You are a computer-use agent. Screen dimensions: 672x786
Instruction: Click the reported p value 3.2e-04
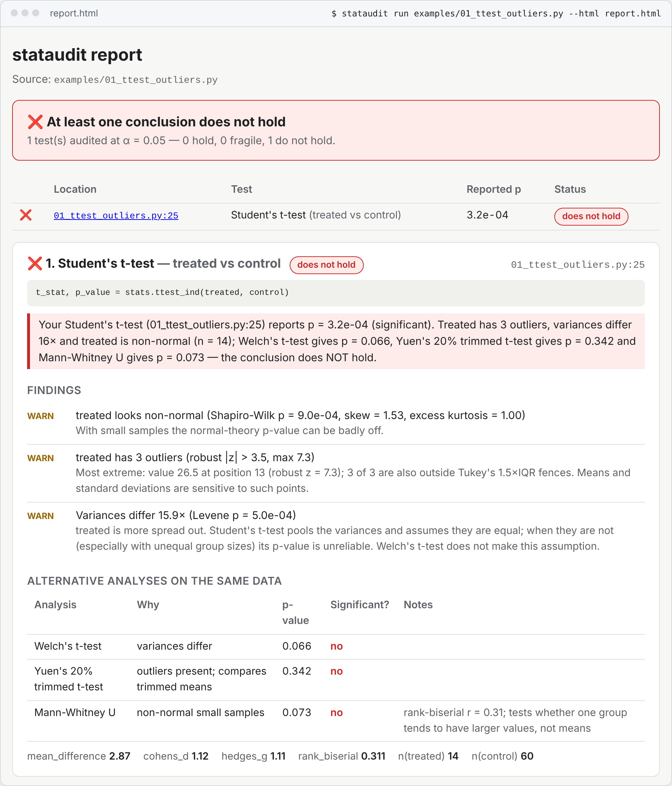click(488, 215)
